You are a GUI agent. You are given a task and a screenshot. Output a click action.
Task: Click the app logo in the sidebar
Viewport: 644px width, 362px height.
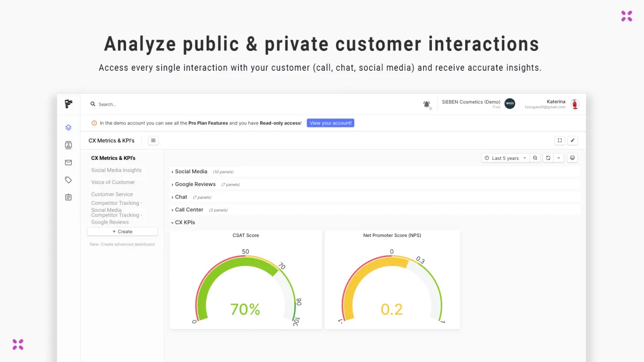click(x=68, y=104)
